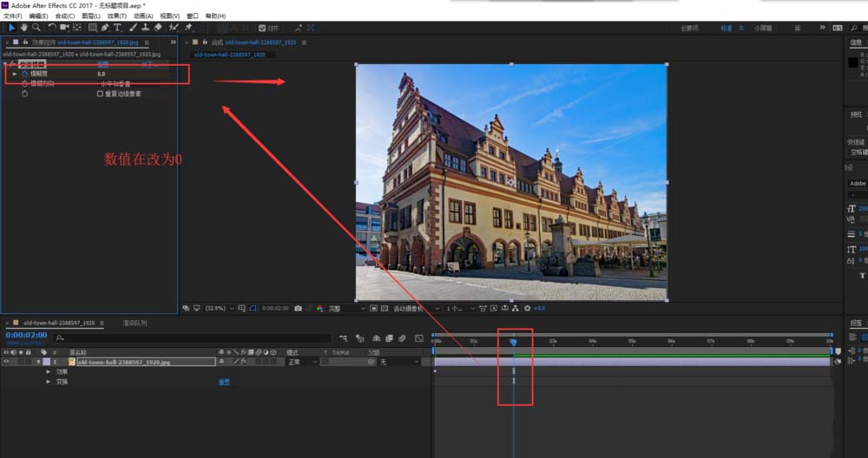The height and width of the screenshot is (458, 868).
Task: Select the Zoom magnifier tool
Action: click(x=36, y=28)
